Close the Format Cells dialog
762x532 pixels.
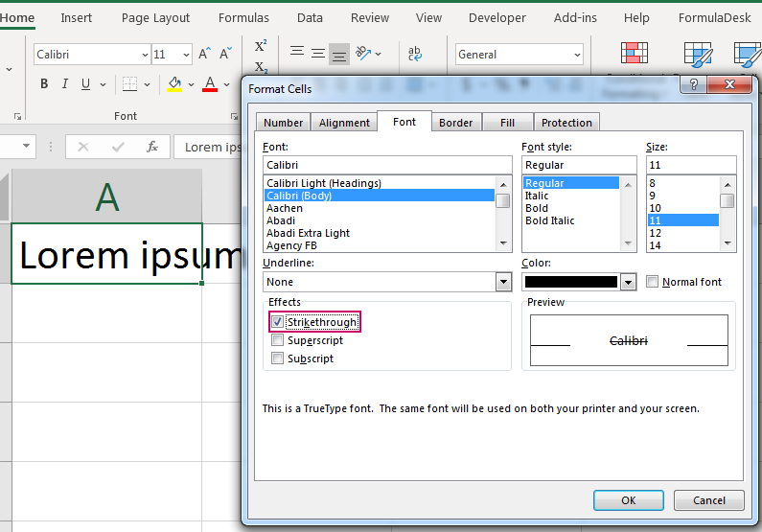coord(729,84)
